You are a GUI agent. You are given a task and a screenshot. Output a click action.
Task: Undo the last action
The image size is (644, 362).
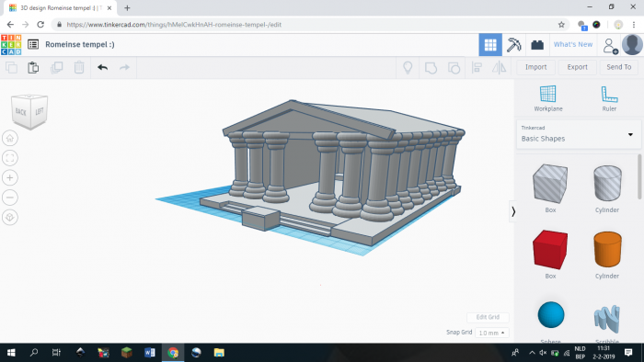[103, 67]
